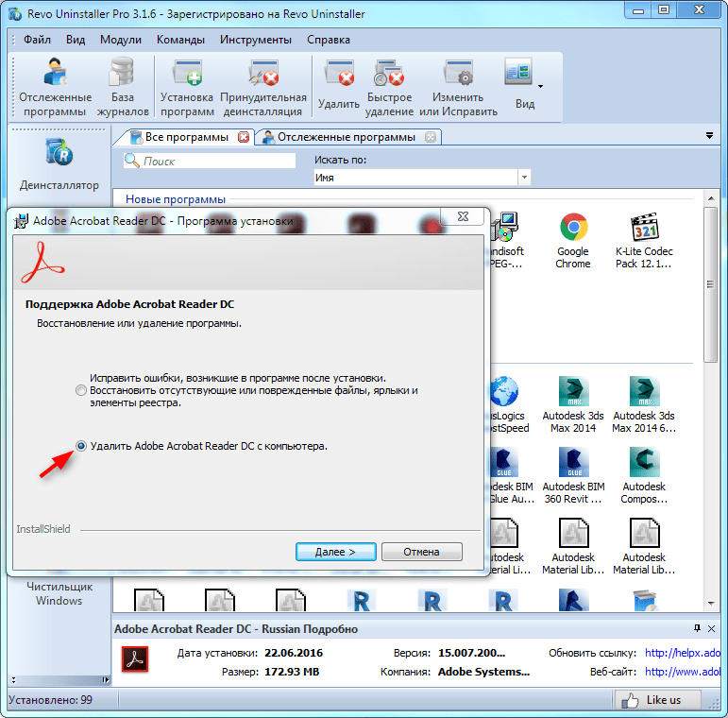Screen dimensions: 728x718
Task: Open the Modules menu (Модули)
Action: click(x=121, y=40)
